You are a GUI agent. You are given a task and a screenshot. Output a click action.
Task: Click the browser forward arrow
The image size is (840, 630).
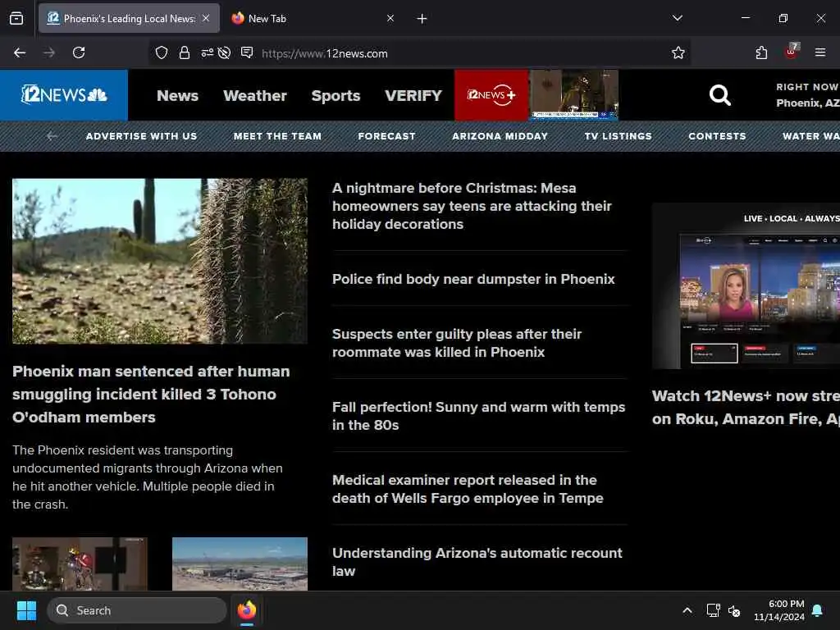(49, 52)
